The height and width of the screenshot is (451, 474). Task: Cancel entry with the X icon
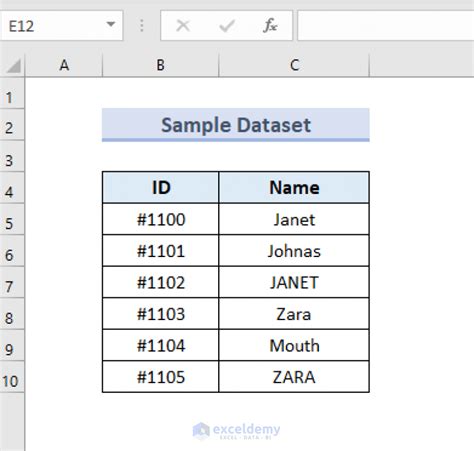(x=183, y=25)
